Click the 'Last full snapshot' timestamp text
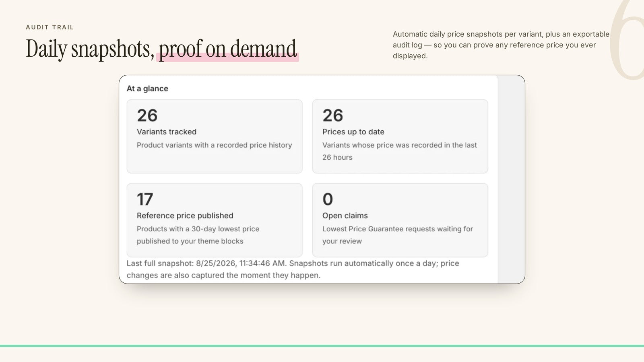 click(x=293, y=269)
